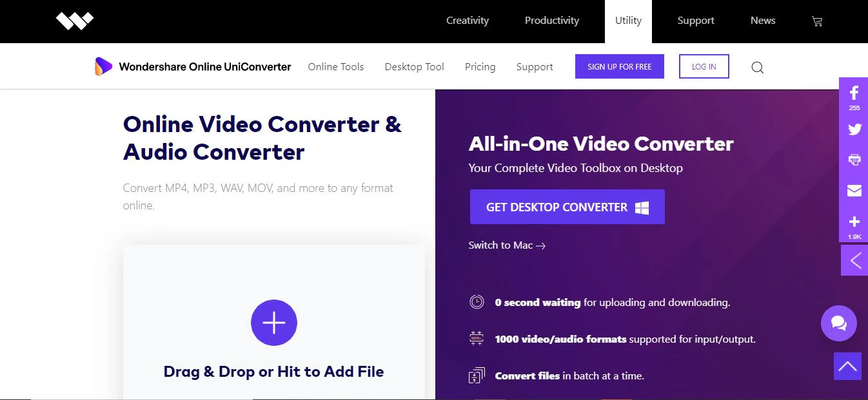868x400 pixels.
Task: Click Your Complete Video Toolbox on Desktop
Action: [x=576, y=168]
